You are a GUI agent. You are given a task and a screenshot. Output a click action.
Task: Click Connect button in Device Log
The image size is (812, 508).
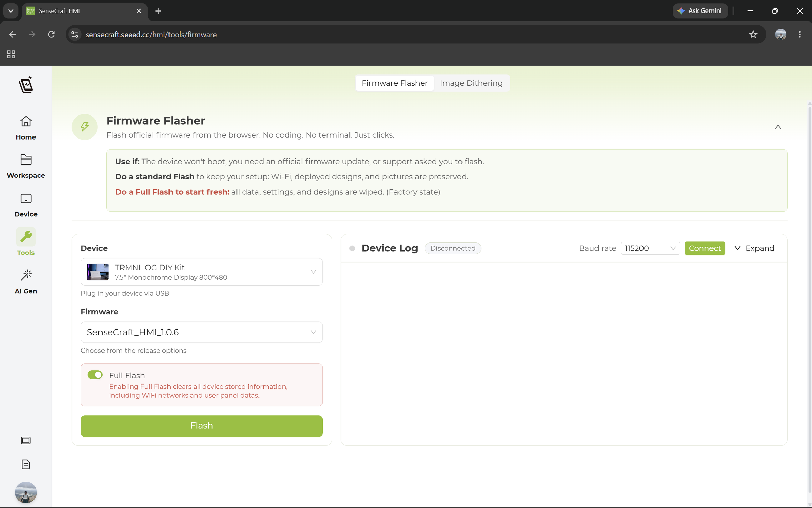click(705, 248)
